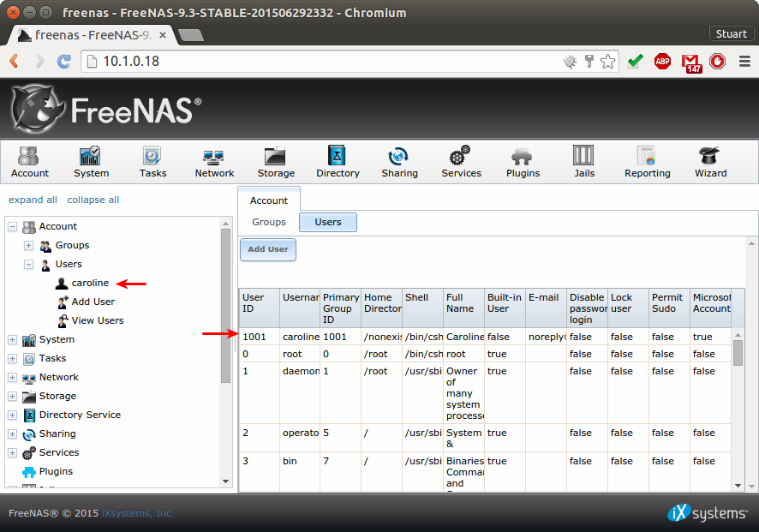Viewport: 759px width, 532px height.
Task: Bookmark the page with the star icon
Action: point(607,62)
